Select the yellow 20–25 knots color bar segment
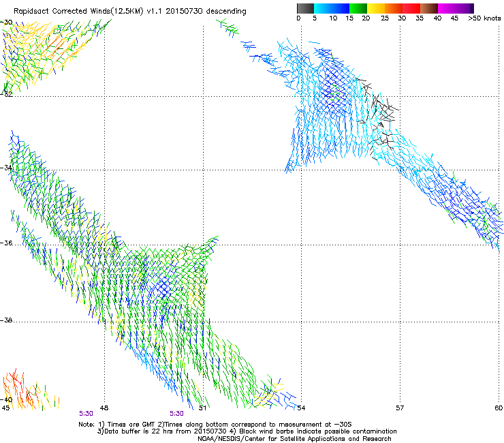This screenshot has height=443, width=504. pyautogui.click(x=376, y=8)
